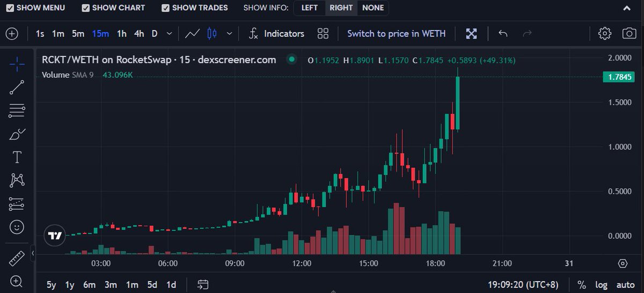
Task: Open chart settings gear
Action: pyautogui.click(x=605, y=34)
